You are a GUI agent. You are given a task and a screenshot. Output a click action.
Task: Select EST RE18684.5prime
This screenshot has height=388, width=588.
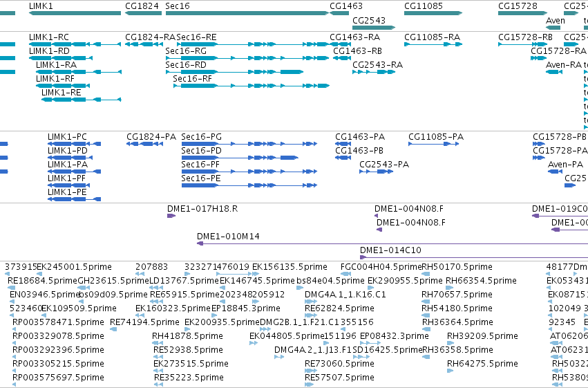point(42,281)
